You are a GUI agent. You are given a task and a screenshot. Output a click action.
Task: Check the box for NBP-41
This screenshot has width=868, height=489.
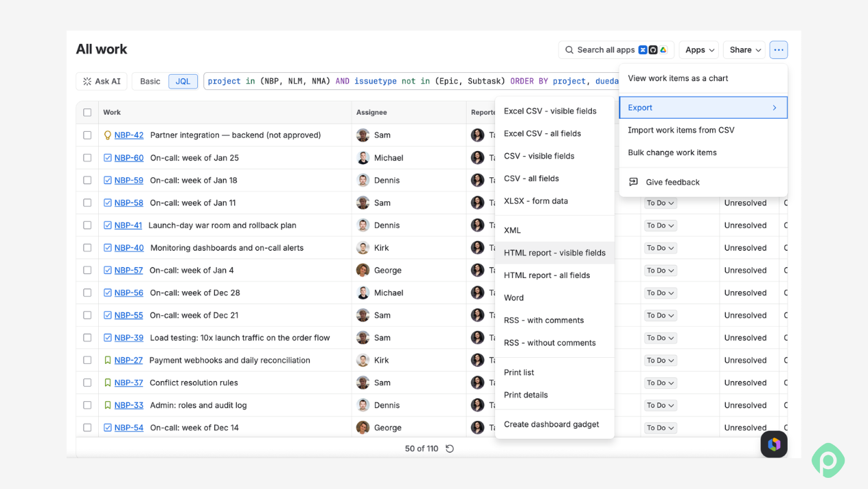coord(87,225)
